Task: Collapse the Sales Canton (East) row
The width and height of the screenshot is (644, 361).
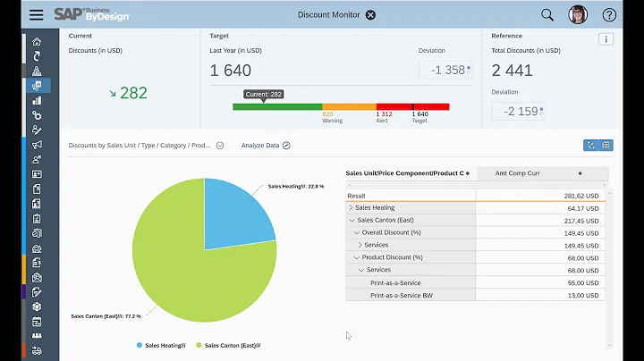Action: click(x=352, y=221)
